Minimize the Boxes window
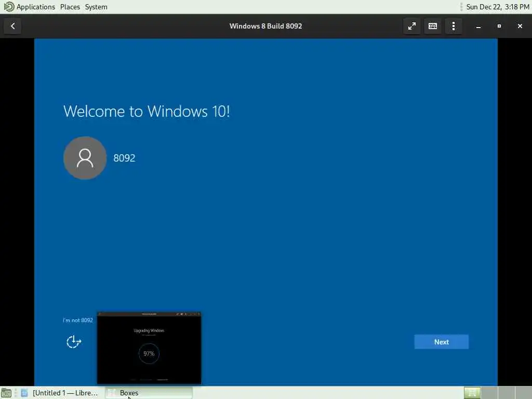Image resolution: width=532 pixels, height=399 pixels. (x=478, y=26)
